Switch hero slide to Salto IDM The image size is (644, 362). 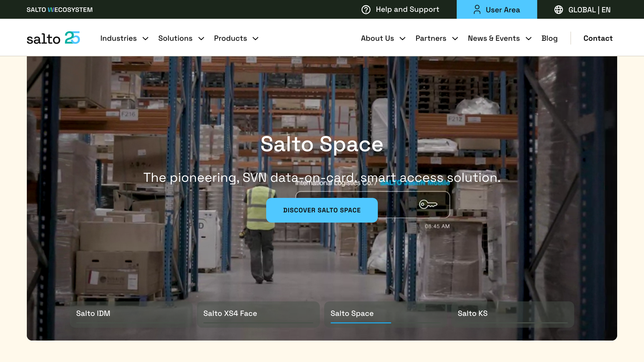pos(131,314)
